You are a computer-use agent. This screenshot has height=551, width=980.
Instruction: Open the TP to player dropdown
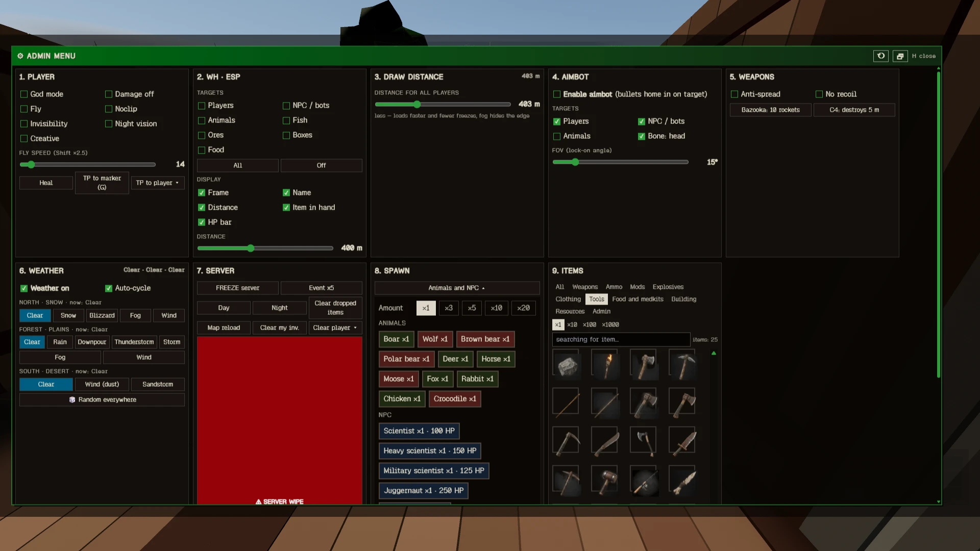coord(157,183)
